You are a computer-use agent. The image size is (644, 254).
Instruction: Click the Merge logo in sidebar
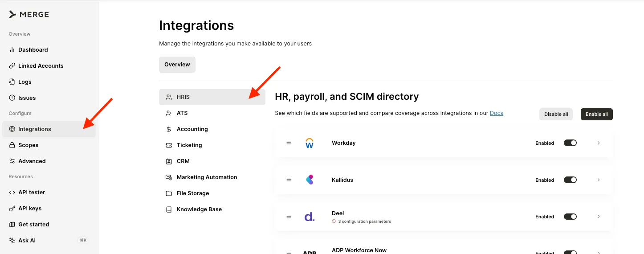[x=29, y=15]
